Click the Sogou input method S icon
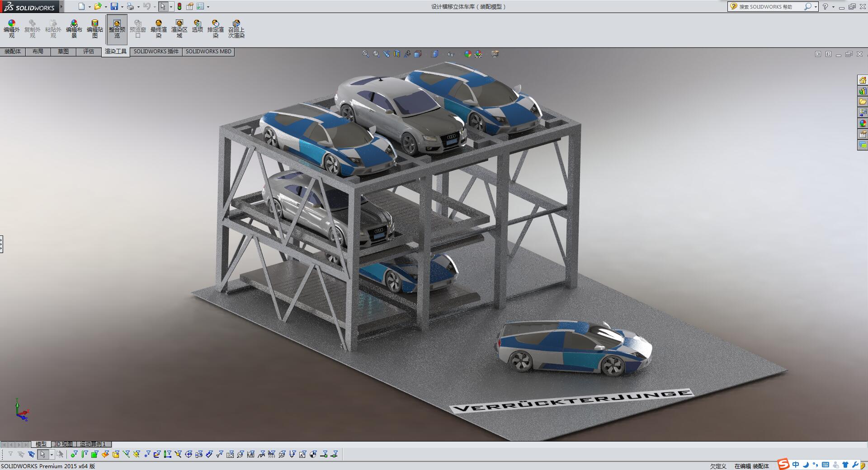The image size is (868, 470). pyautogui.click(x=783, y=464)
